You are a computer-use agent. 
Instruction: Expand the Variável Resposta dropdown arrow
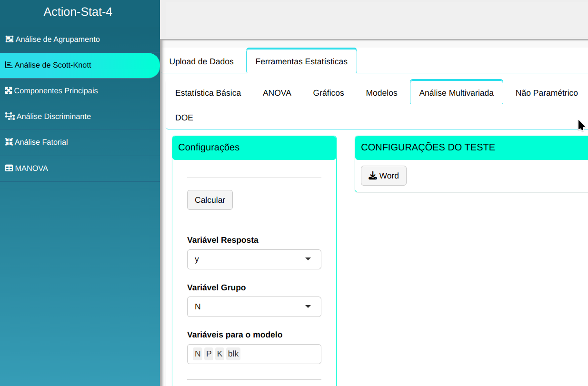tap(308, 259)
